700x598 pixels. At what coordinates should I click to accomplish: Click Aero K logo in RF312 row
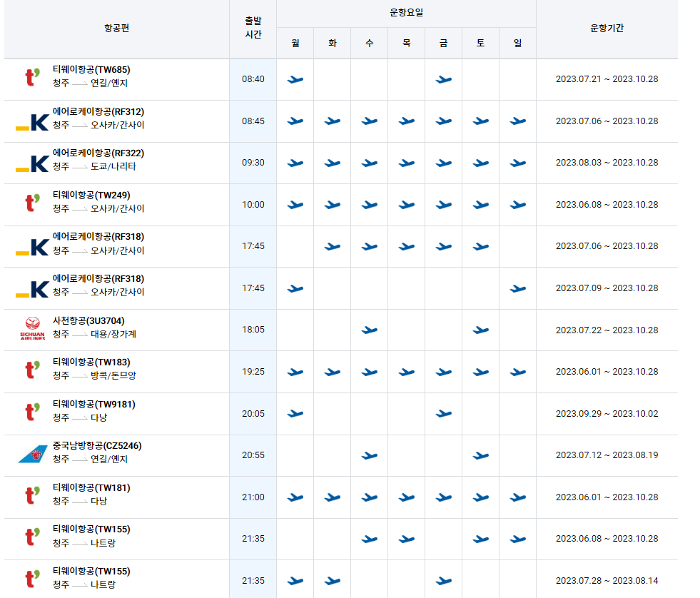tap(32, 122)
